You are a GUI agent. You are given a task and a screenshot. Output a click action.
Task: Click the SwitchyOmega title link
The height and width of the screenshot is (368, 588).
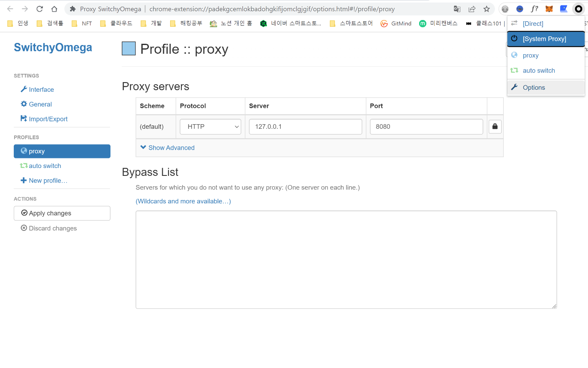53,48
